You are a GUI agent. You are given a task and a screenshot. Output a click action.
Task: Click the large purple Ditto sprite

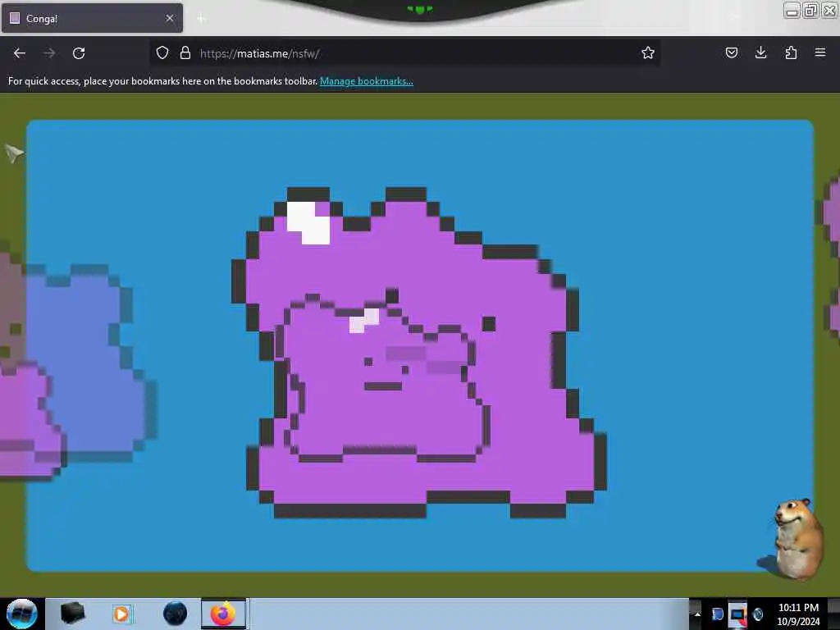point(419,353)
